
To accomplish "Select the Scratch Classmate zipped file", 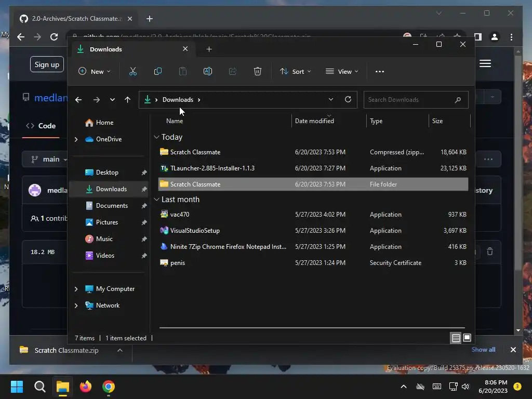I will [313, 152].
